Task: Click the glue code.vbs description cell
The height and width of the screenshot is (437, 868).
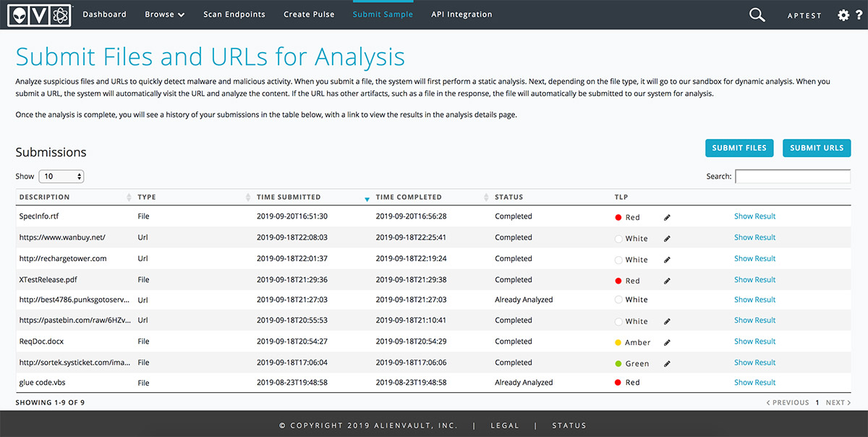Action: [43, 383]
